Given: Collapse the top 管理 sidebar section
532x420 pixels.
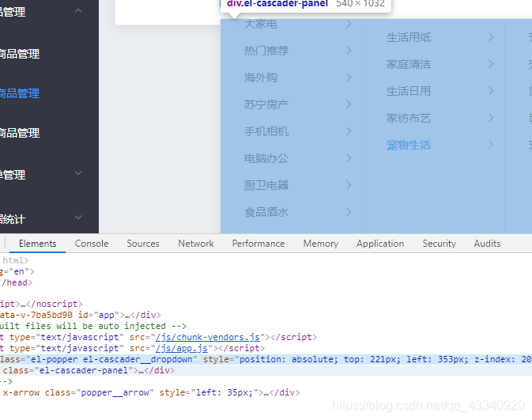Looking at the screenshot, I should [x=78, y=11].
